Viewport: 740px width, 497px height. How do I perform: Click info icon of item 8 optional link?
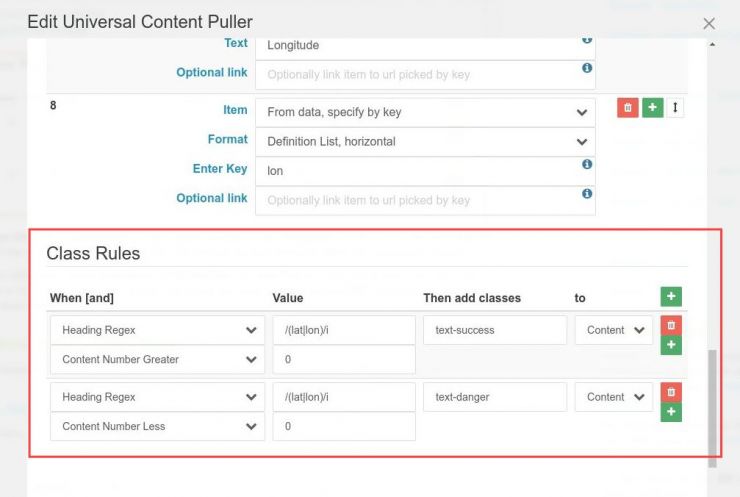(587, 194)
